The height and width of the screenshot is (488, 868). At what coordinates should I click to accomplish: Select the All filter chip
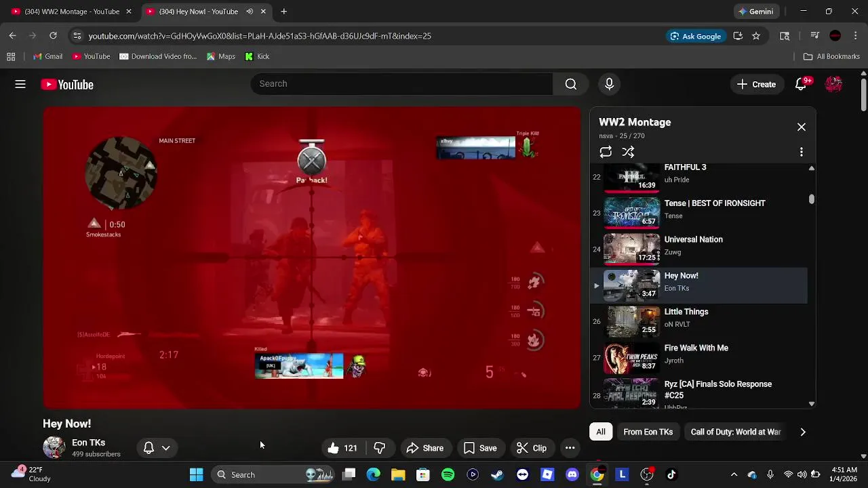coord(601,432)
